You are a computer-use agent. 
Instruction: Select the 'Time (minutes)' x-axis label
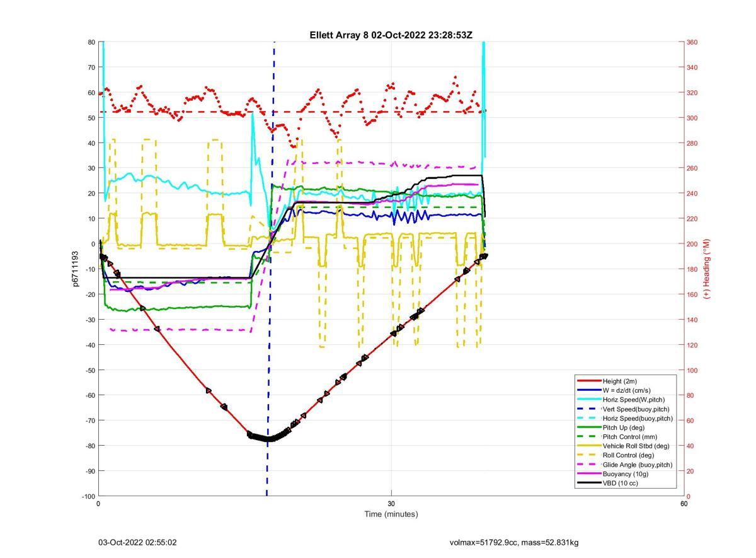[x=391, y=514]
